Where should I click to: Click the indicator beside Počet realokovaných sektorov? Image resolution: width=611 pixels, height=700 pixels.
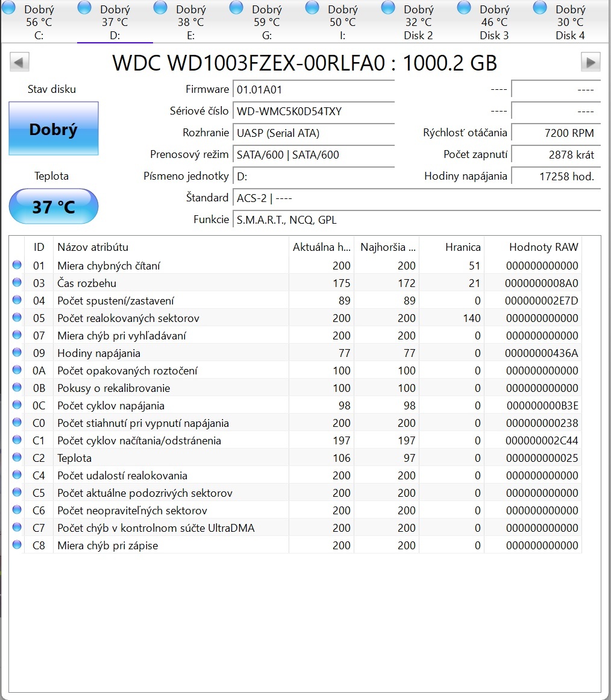tap(16, 318)
